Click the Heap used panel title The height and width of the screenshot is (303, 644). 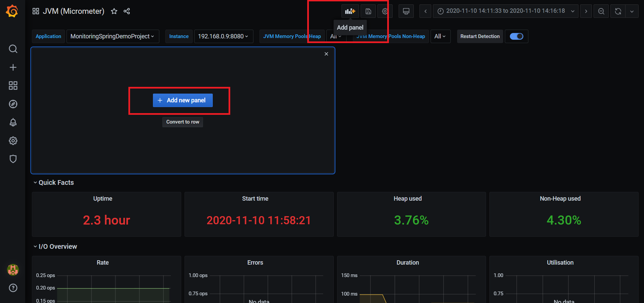(408, 199)
